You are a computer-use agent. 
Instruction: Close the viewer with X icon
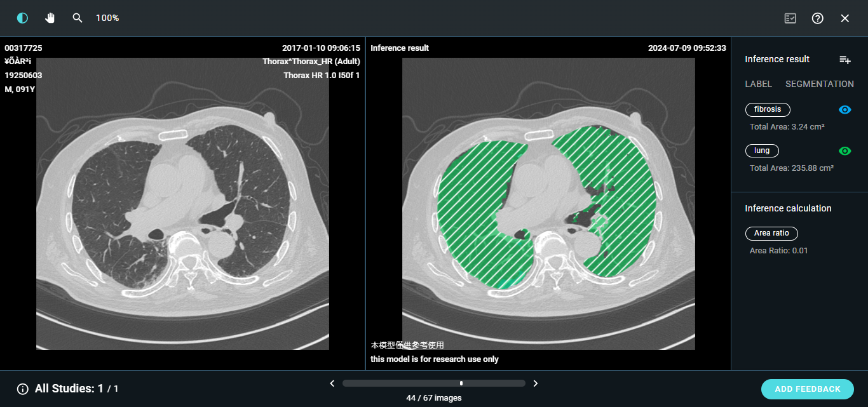pyautogui.click(x=845, y=18)
